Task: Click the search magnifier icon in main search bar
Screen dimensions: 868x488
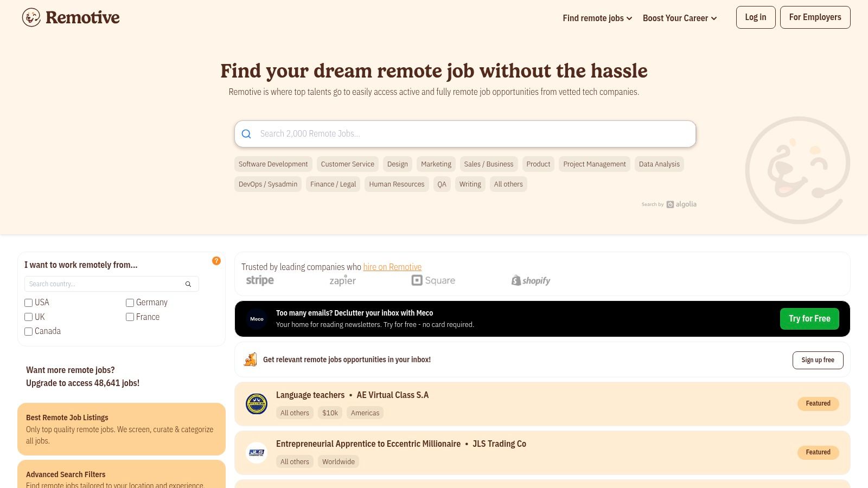Action: coord(246,134)
